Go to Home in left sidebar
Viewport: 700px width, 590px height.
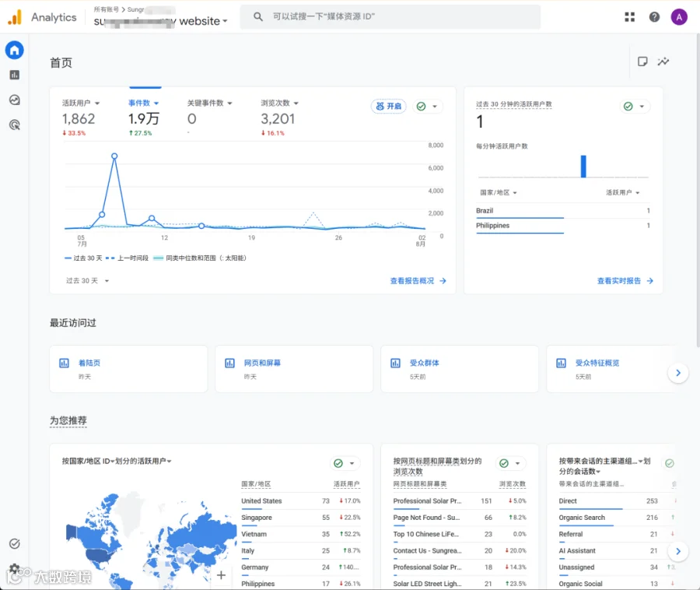tap(14, 50)
